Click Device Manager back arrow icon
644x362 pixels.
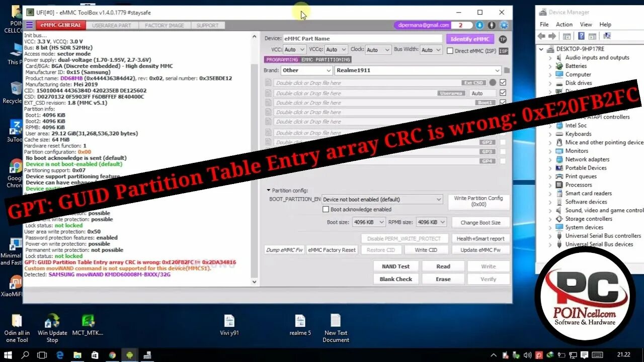(x=541, y=36)
